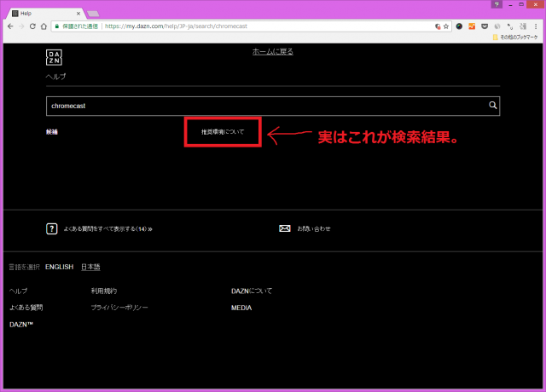Reload the page
Screen dimensions: 546x392
point(32,26)
